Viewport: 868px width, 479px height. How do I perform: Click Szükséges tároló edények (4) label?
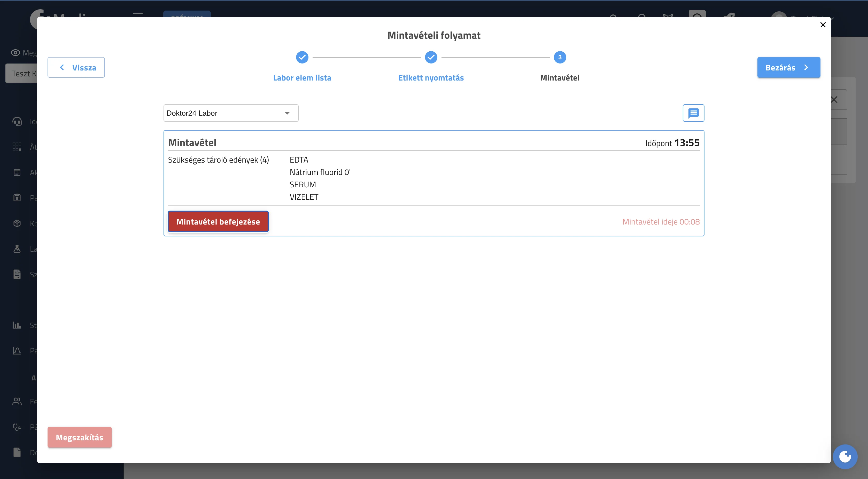218,160
